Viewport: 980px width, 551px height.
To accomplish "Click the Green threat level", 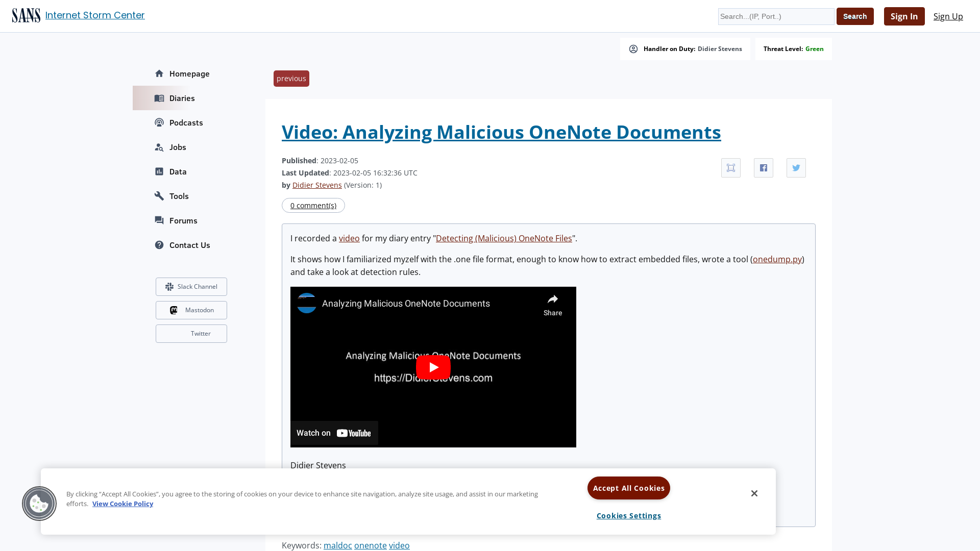I will point(814,49).
